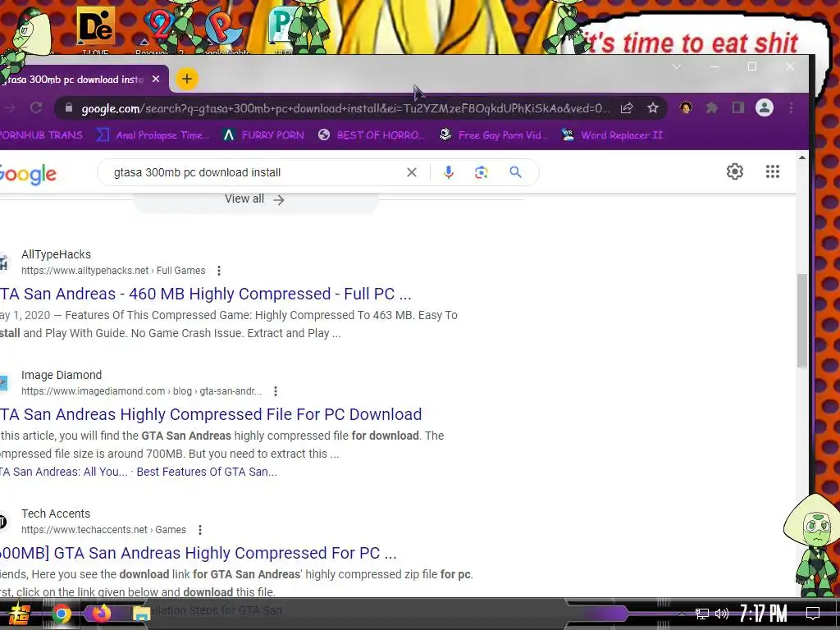Start voice search with the microphone icon
The image size is (840, 630).
point(449,172)
